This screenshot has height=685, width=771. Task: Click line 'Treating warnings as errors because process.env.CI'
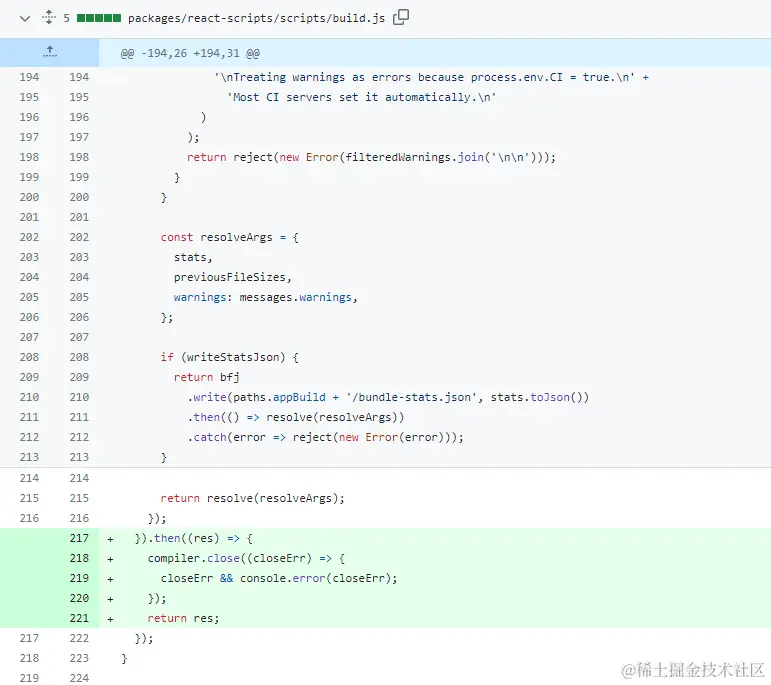(x=431, y=77)
